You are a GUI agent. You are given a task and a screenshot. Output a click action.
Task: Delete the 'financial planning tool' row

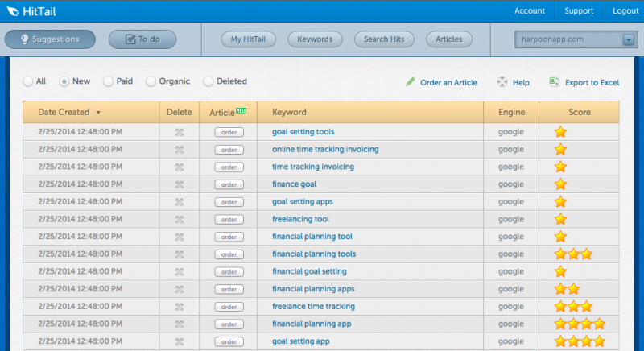[x=179, y=237]
